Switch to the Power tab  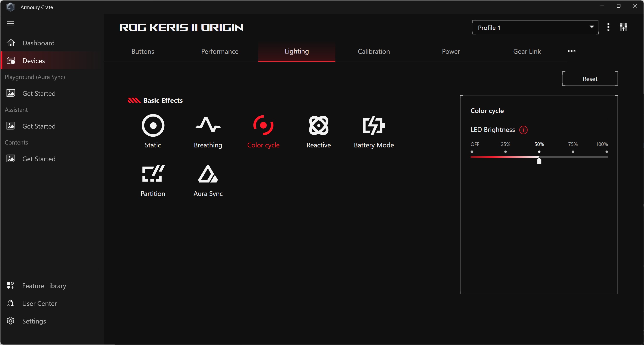click(x=451, y=51)
